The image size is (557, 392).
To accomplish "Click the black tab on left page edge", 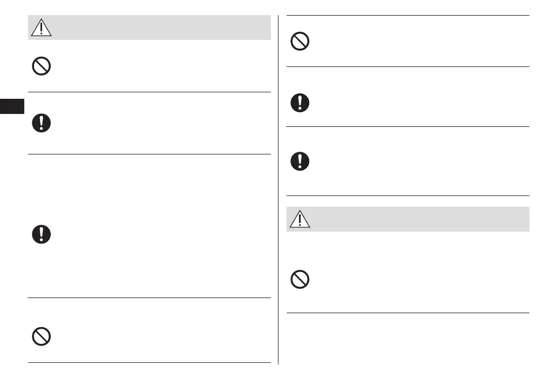I will 12,106.
